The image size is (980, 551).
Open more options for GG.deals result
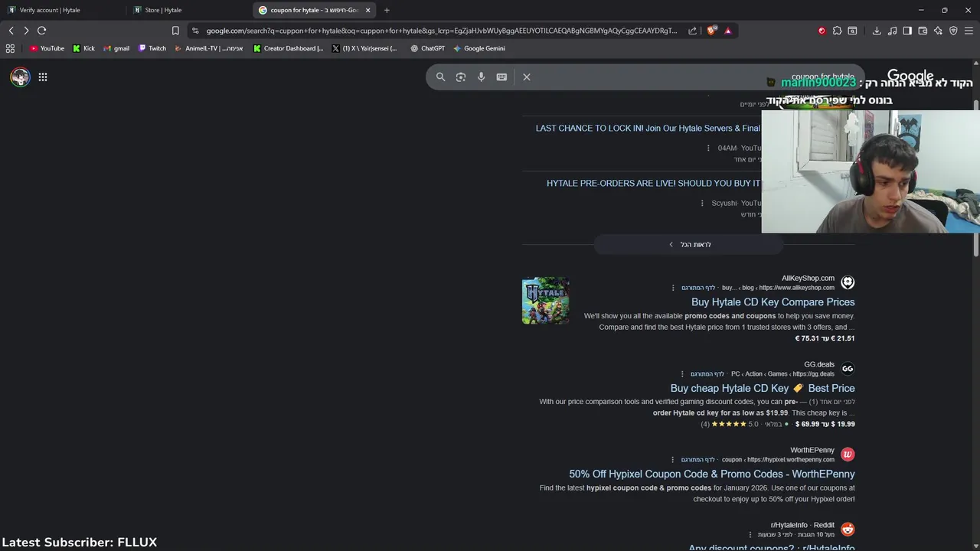coord(682,374)
